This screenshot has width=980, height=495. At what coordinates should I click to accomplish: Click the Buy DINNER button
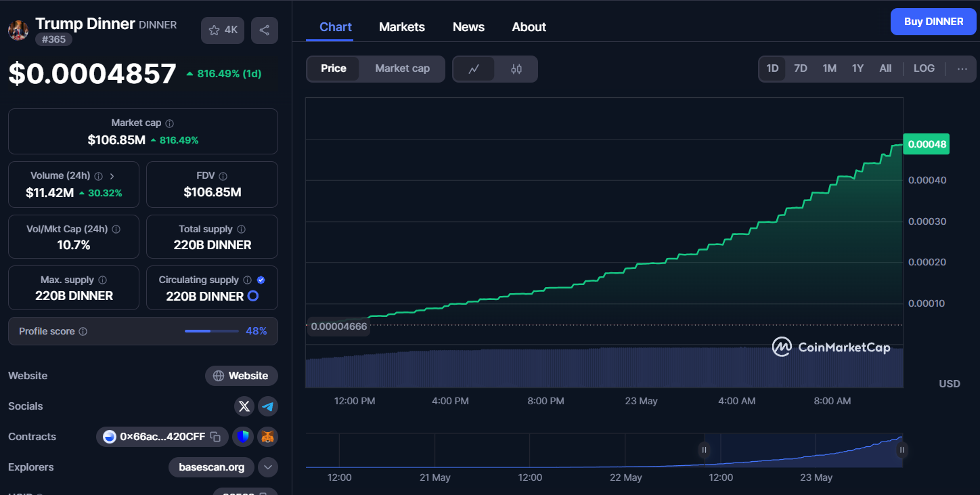[x=933, y=22]
